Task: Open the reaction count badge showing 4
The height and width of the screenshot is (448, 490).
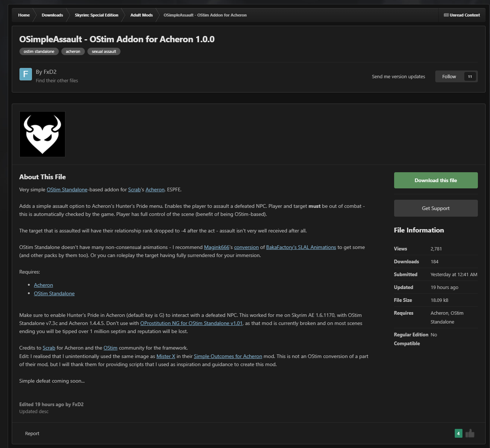Action: 458,434
